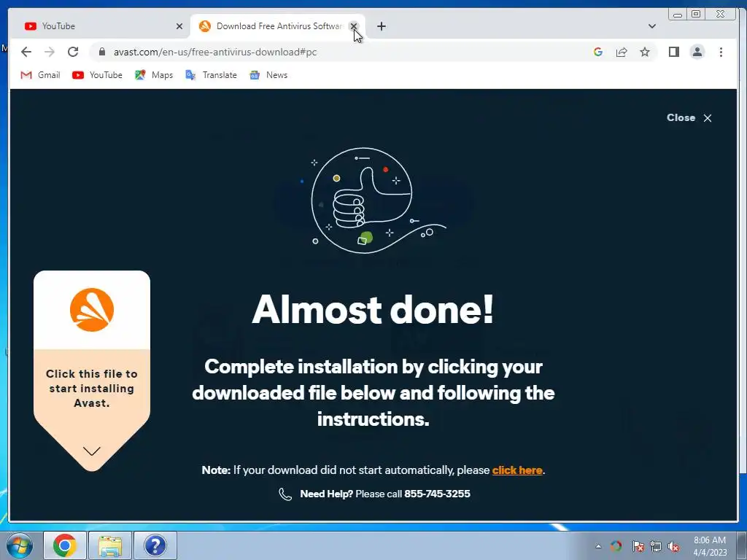Click 'Click this file to start installing' text
Viewport: 747px width, 560px height.
[x=91, y=388]
